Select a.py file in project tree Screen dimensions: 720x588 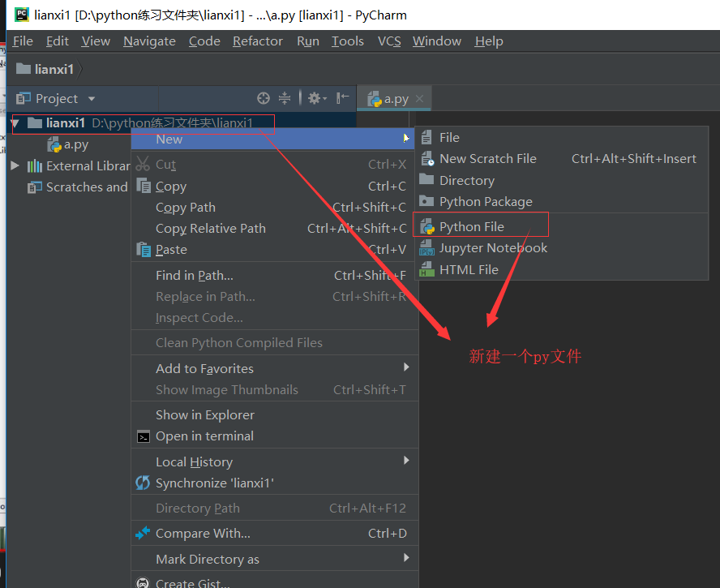tap(75, 144)
